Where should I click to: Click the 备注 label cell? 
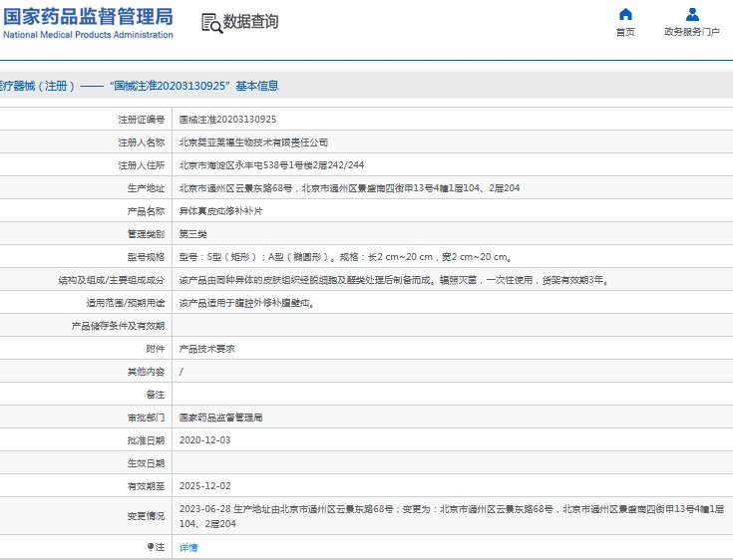point(156,395)
